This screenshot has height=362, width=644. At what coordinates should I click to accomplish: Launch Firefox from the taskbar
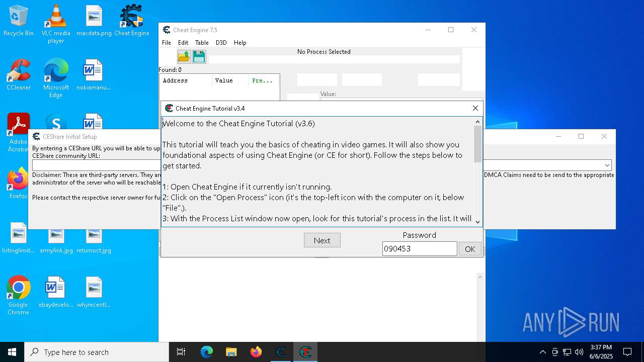click(256, 352)
